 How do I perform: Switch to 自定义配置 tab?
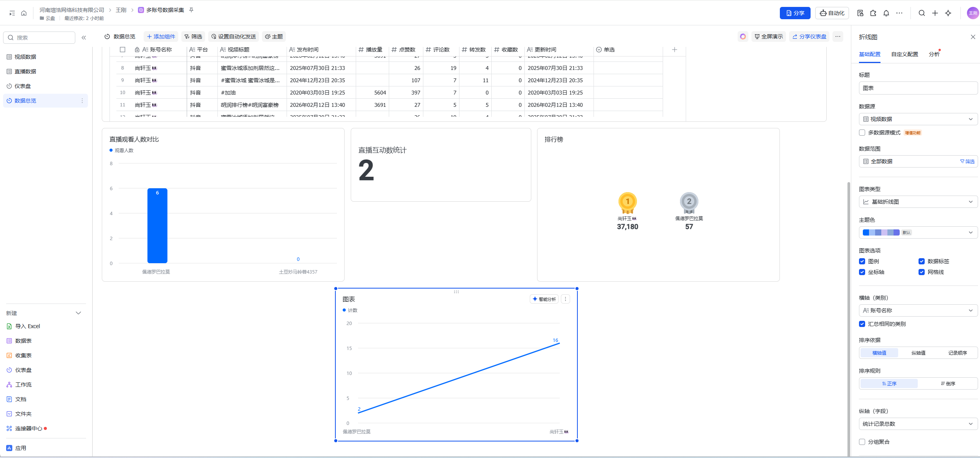pos(904,54)
